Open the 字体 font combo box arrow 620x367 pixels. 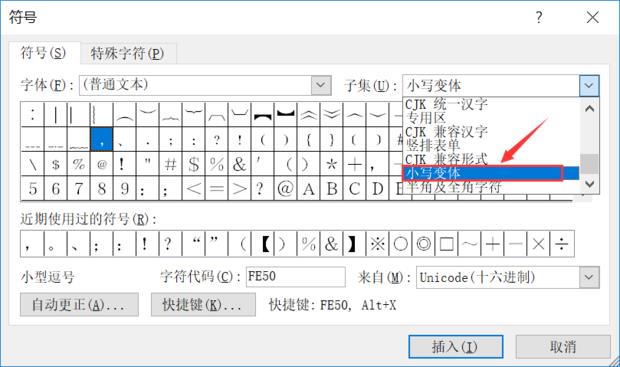(x=321, y=85)
